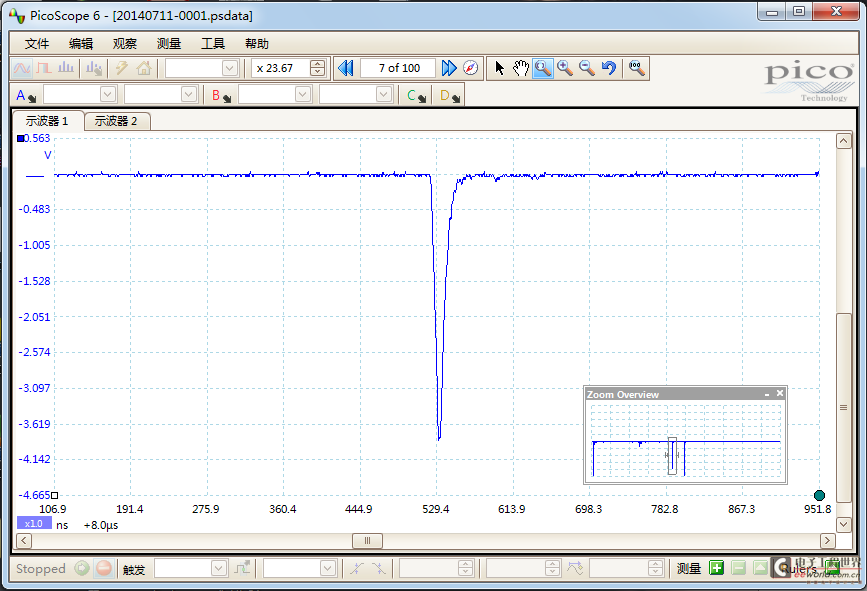Open the 帮助 menu
867x591 pixels.
(257, 44)
